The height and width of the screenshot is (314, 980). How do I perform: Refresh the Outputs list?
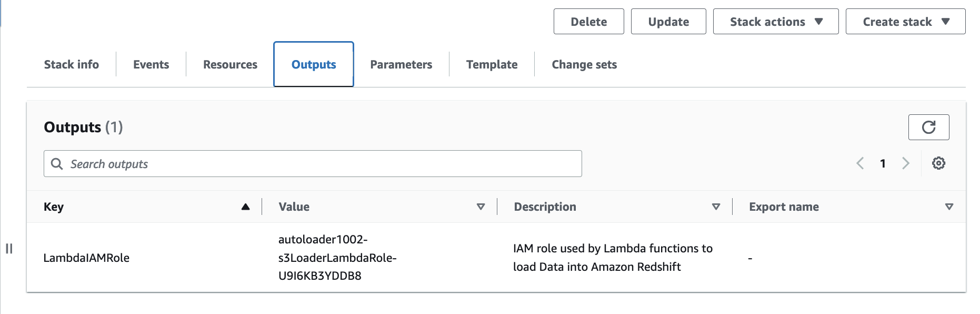(x=928, y=127)
